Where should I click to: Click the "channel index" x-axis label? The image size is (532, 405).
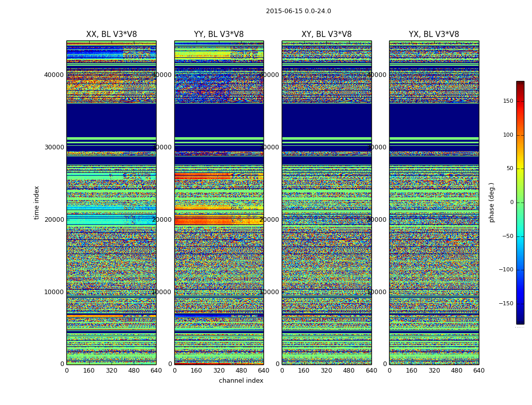[241, 381]
